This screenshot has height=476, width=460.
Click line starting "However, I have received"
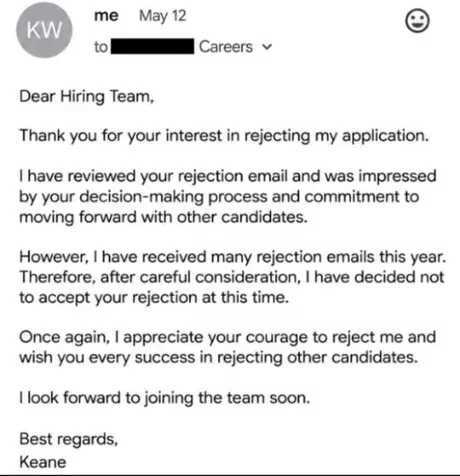tap(233, 257)
